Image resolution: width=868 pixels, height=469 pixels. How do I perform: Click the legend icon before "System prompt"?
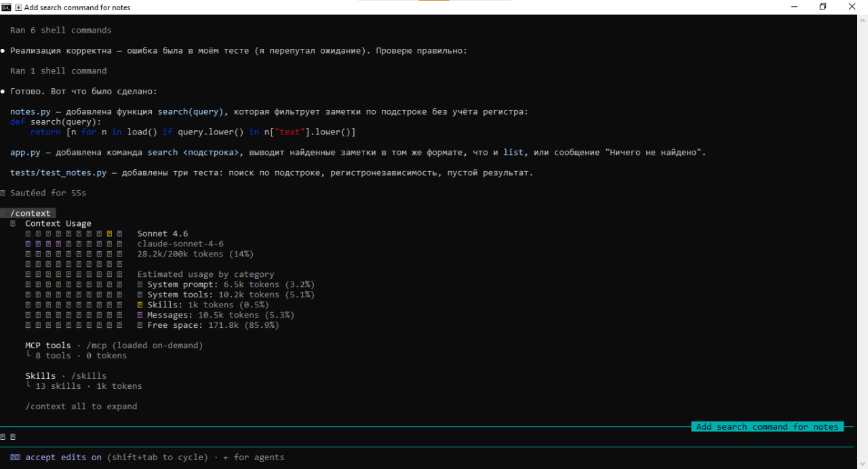click(140, 284)
